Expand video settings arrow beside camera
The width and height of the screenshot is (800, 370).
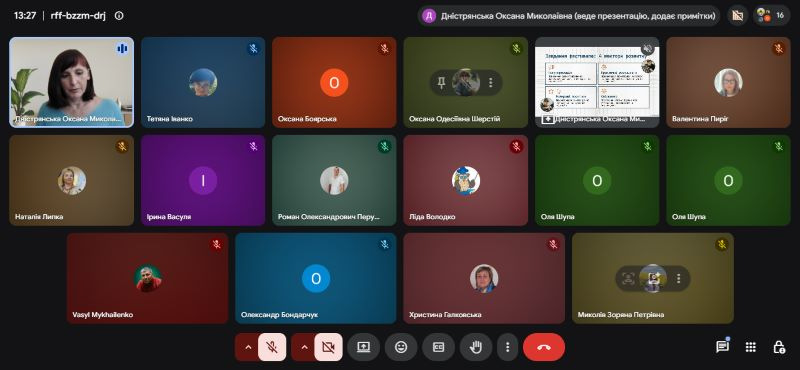click(x=304, y=347)
